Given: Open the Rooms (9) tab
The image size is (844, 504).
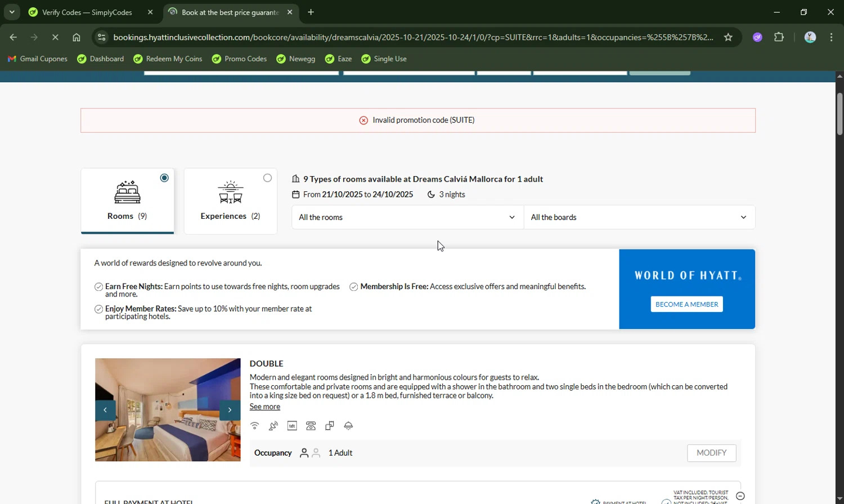Looking at the screenshot, I should pos(127,201).
